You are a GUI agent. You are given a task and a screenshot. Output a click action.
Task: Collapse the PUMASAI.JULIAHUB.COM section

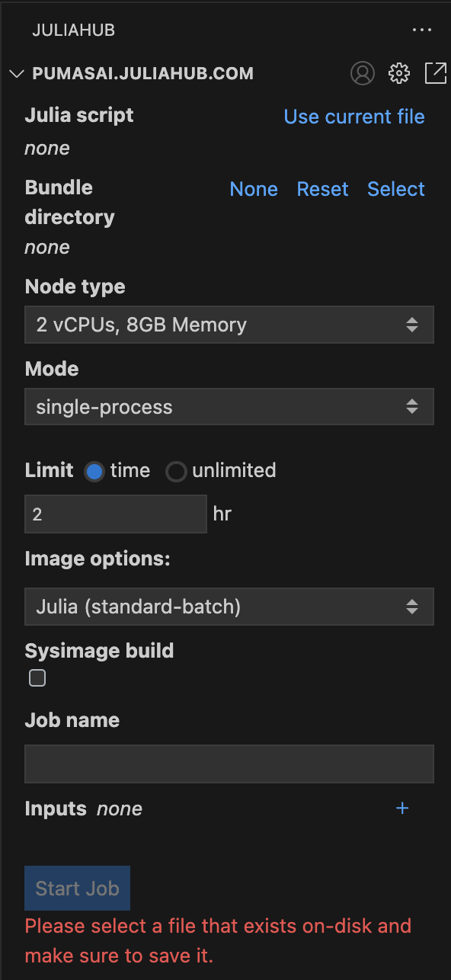tap(17, 74)
